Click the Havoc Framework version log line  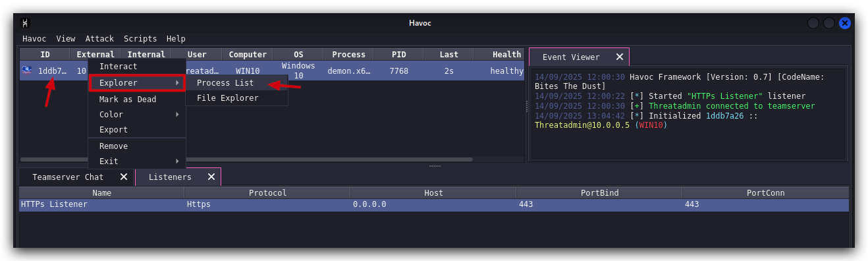[x=679, y=82]
